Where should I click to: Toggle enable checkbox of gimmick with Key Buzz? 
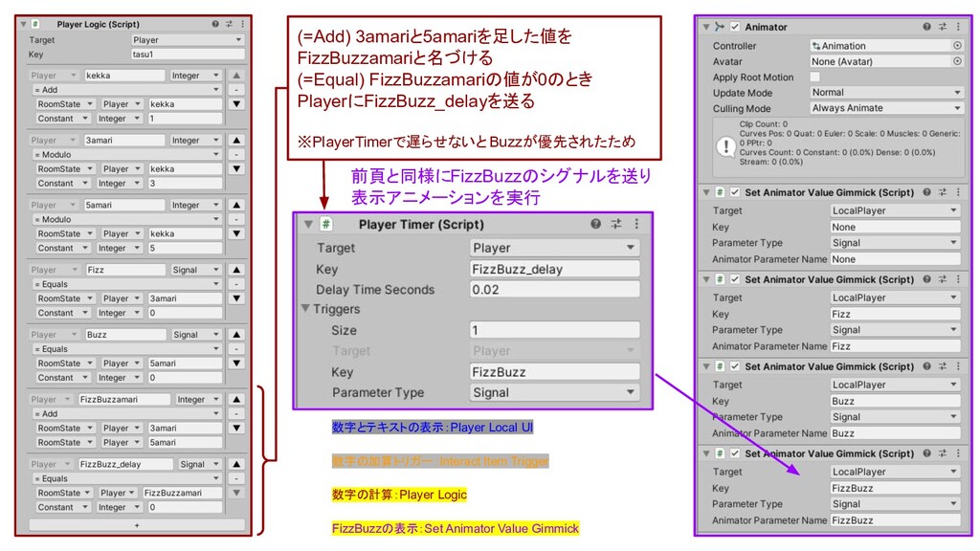point(735,366)
